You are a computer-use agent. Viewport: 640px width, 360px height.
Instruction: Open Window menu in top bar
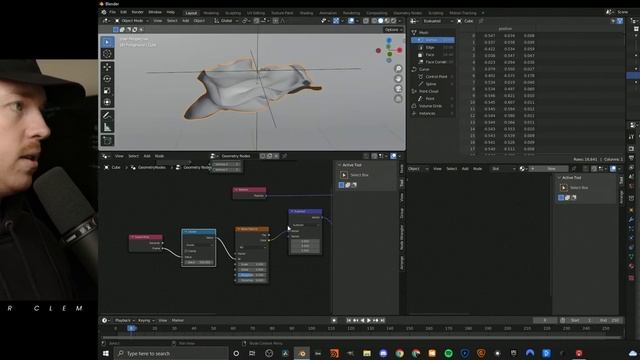pyautogui.click(x=155, y=12)
